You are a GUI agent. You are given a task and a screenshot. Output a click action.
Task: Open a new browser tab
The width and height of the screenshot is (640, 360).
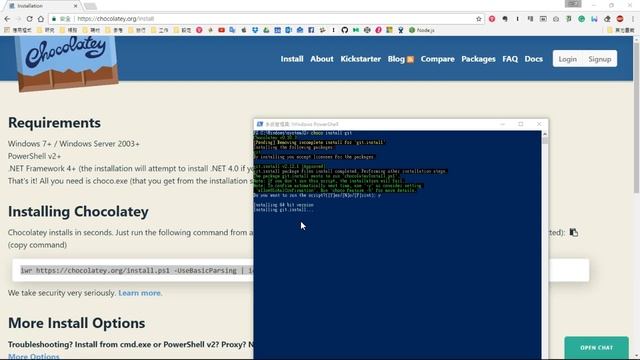point(90,6)
